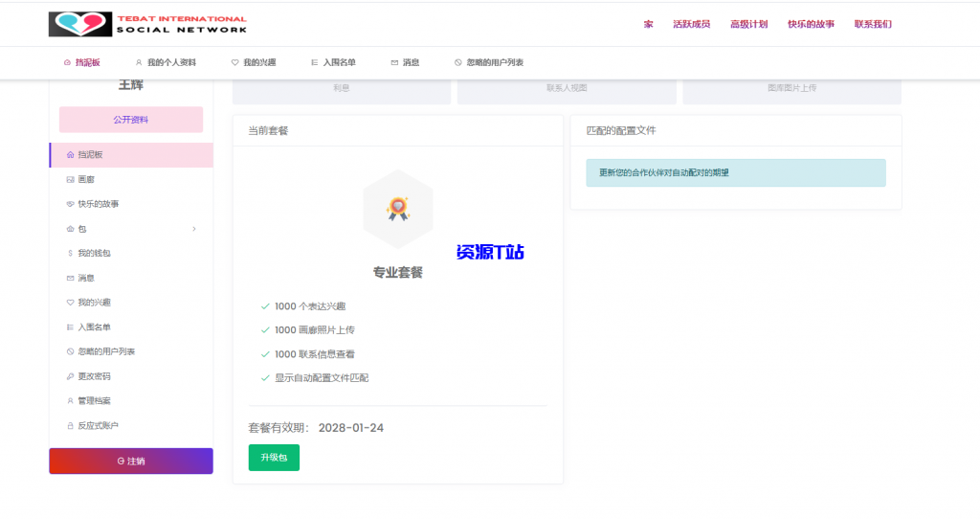Click the 匹配的配置文件 card heading
Image resolution: width=980 pixels, height=519 pixels.
coord(621,130)
